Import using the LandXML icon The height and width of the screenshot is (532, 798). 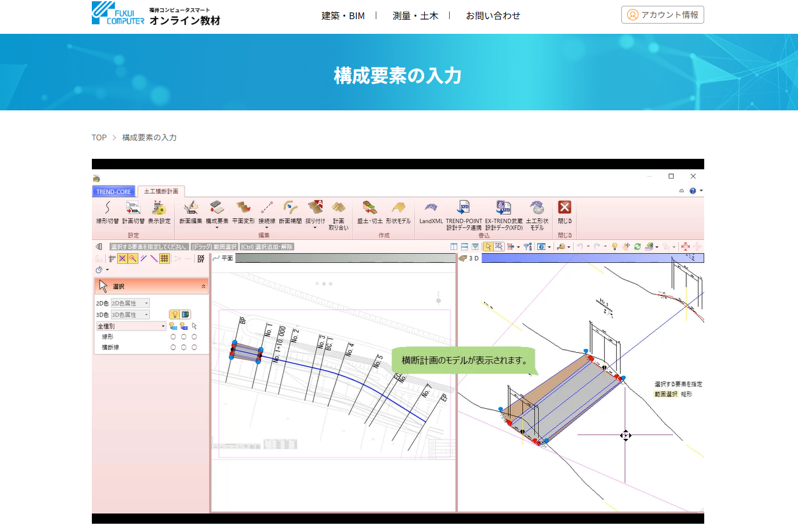point(431,209)
